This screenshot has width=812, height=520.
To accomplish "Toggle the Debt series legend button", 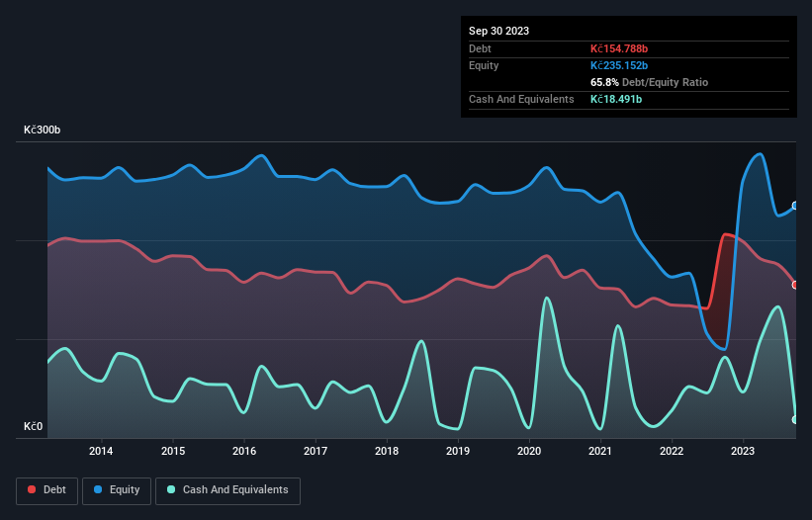I will pyautogui.click(x=47, y=490).
